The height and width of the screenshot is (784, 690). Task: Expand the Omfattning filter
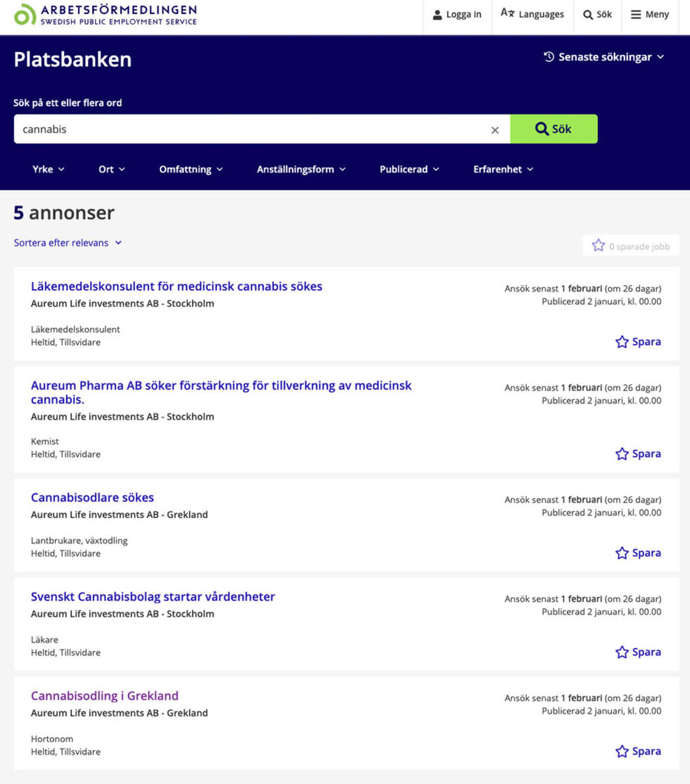pyautogui.click(x=191, y=169)
